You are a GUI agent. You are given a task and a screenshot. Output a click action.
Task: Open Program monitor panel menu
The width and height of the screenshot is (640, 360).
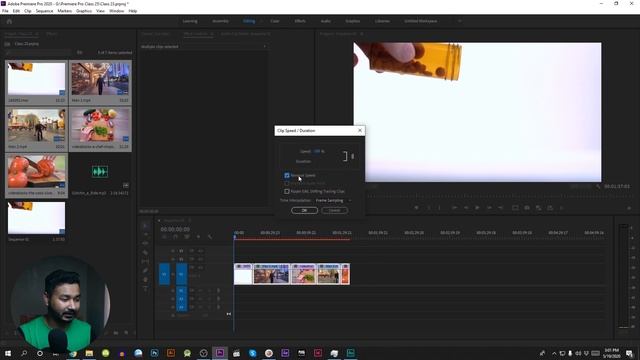pos(362,34)
